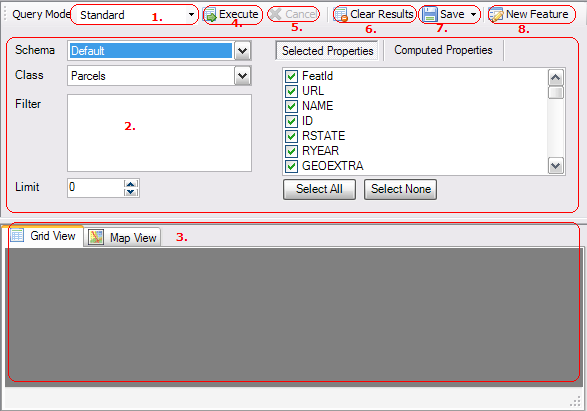
Task: Uncheck the URL property checkbox
Action: coord(291,91)
